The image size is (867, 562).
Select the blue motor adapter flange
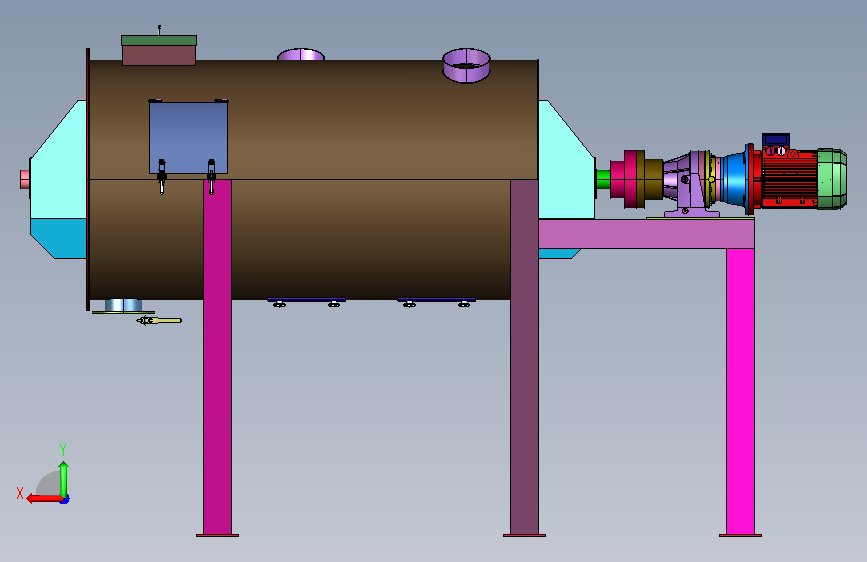click(733, 179)
